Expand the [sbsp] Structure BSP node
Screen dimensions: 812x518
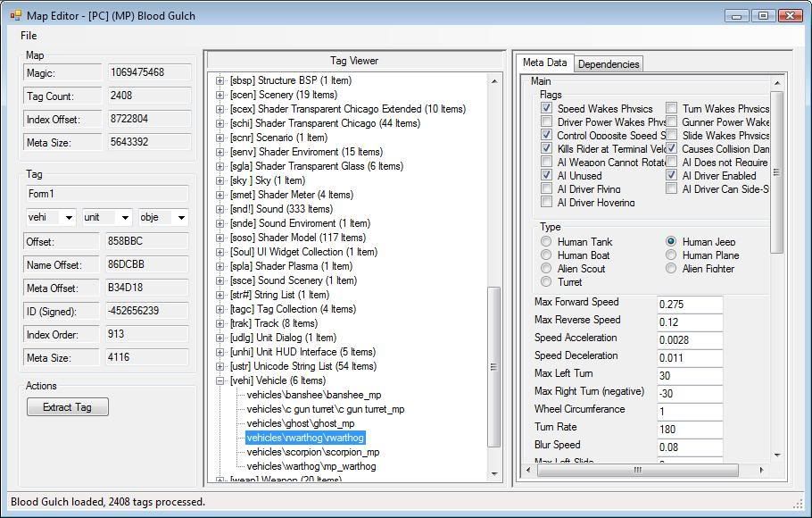pyautogui.click(x=220, y=80)
